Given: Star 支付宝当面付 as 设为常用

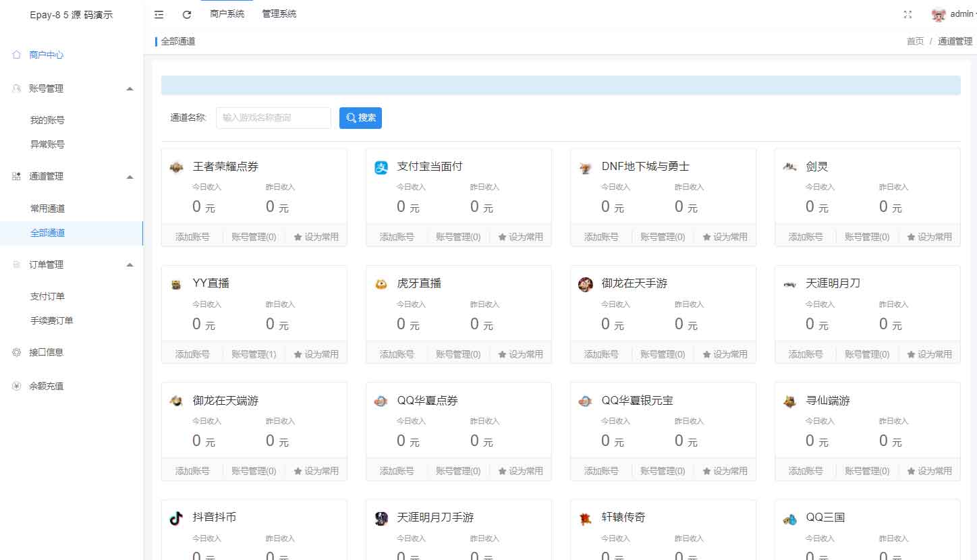Looking at the screenshot, I should [520, 237].
